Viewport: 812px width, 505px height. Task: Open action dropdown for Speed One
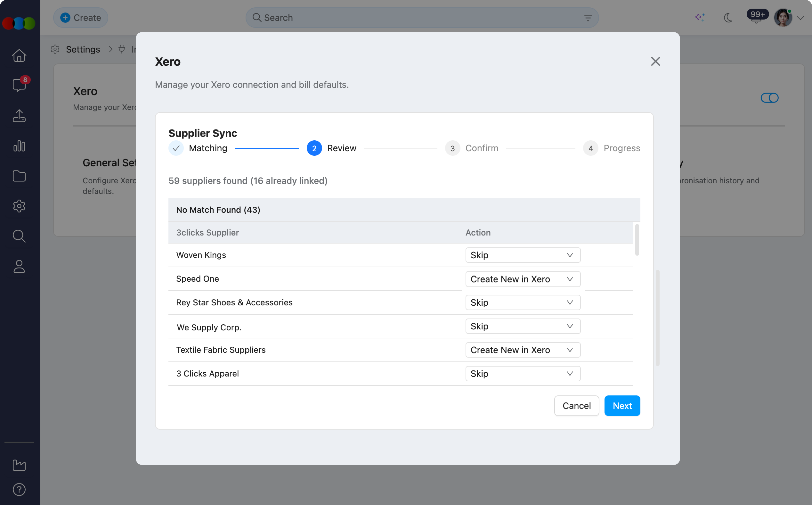point(523,279)
